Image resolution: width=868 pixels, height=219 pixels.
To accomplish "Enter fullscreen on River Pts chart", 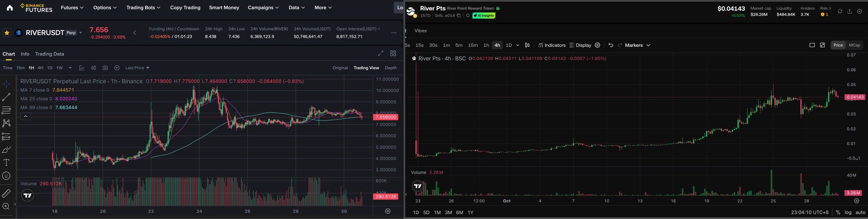I will tap(822, 45).
